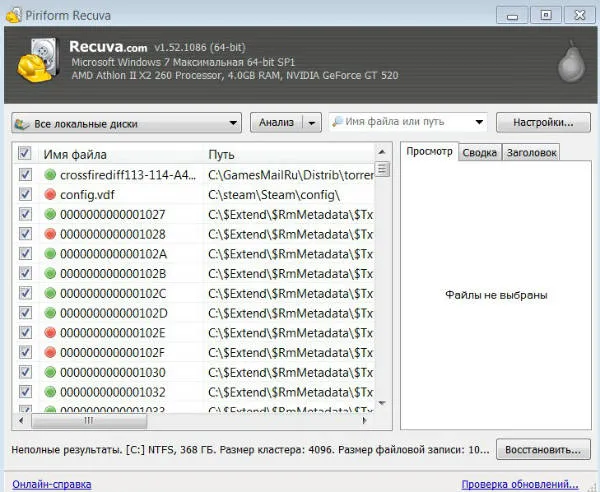600x492 pixels.
Task: Open the Анализ button's dropdown arrow
Action: 312,123
